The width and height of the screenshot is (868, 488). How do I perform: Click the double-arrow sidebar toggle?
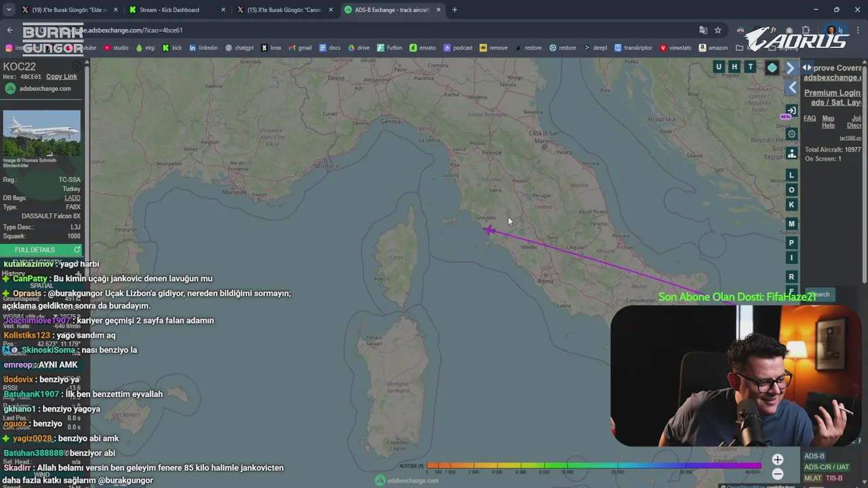tap(807, 67)
